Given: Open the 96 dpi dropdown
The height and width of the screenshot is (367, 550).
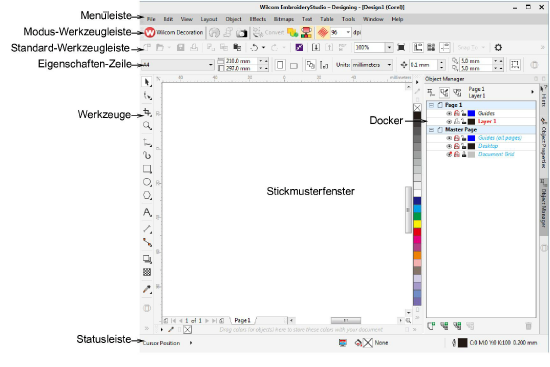Looking at the screenshot, I should pyautogui.click(x=348, y=32).
